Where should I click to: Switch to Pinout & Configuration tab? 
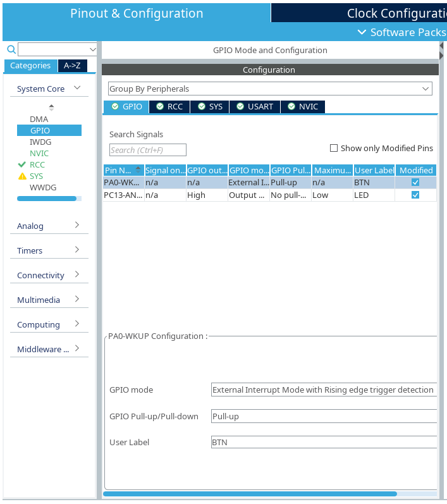(137, 13)
